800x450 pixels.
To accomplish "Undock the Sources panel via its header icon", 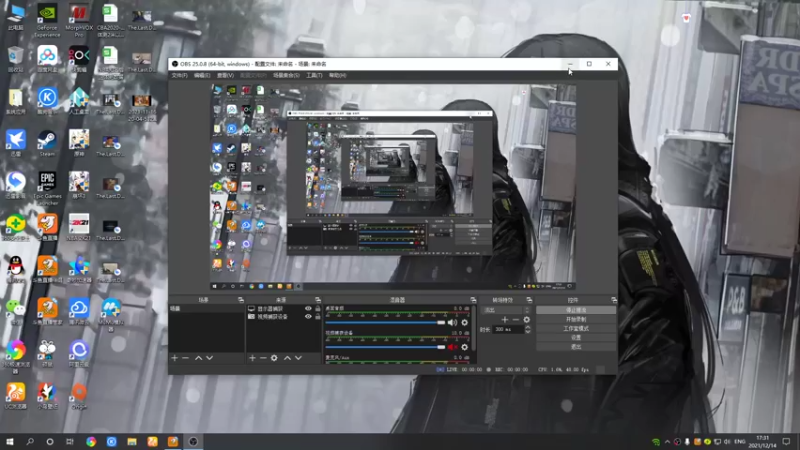I will coord(318,300).
